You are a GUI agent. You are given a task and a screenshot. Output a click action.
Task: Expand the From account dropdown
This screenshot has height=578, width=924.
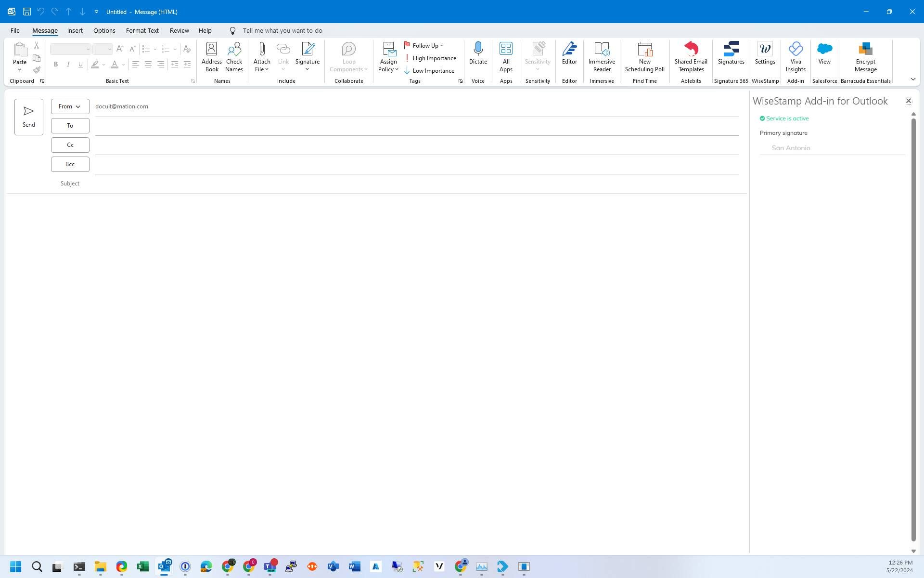70,106
